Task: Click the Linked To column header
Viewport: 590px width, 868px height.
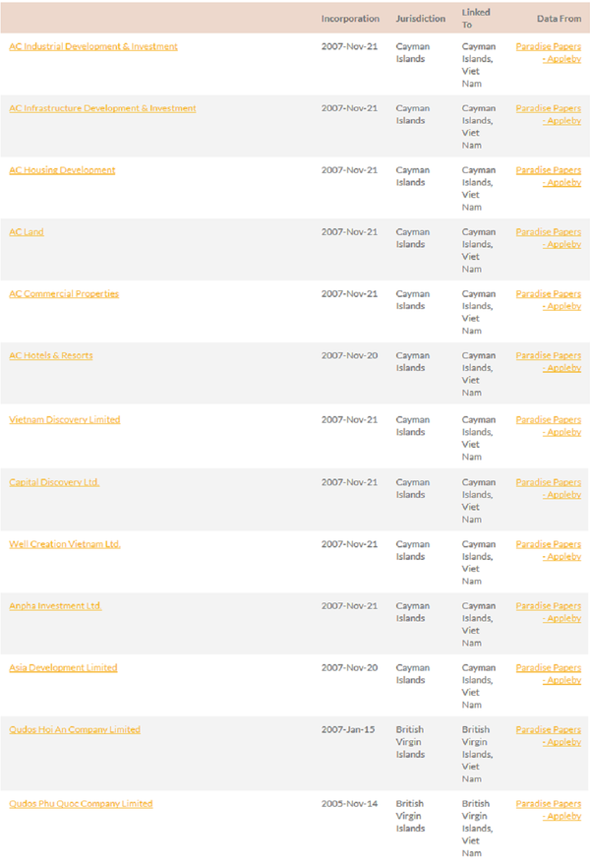Action: point(476,19)
